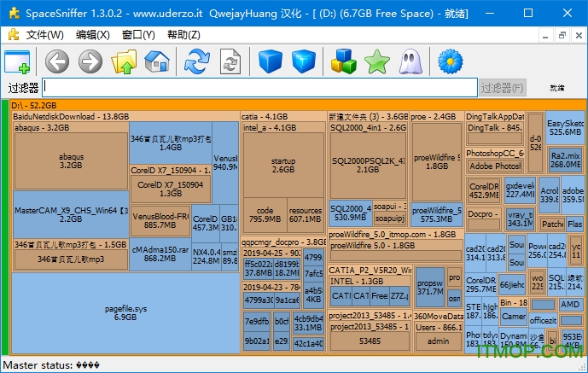Select the startup 2.6GB block

pyautogui.click(x=283, y=165)
